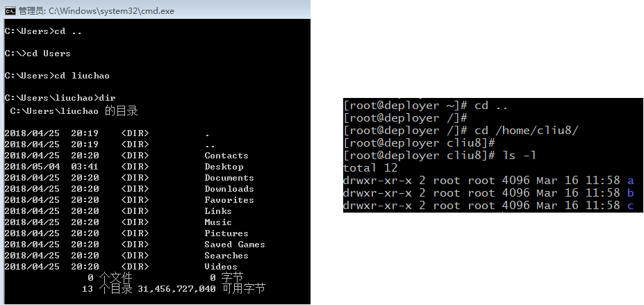644x305 pixels.
Task: Click the blue directory name c
Action: (x=631, y=206)
